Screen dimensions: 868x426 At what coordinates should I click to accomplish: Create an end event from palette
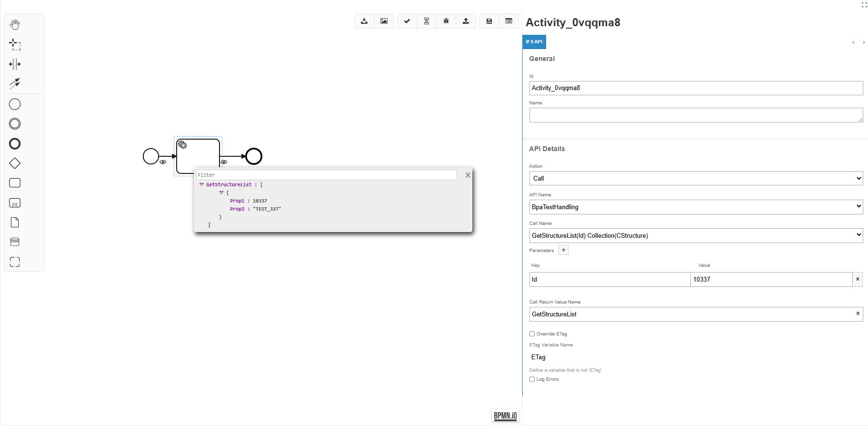click(x=15, y=143)
